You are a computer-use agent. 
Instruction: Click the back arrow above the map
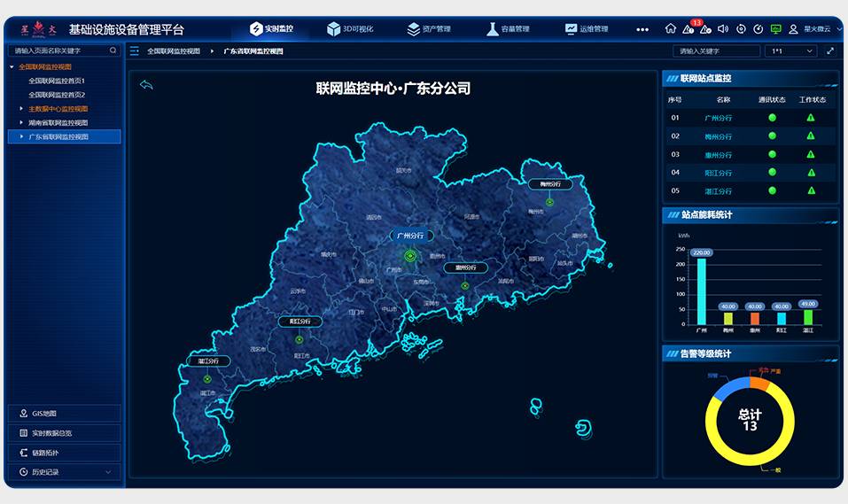pos(147,85)
